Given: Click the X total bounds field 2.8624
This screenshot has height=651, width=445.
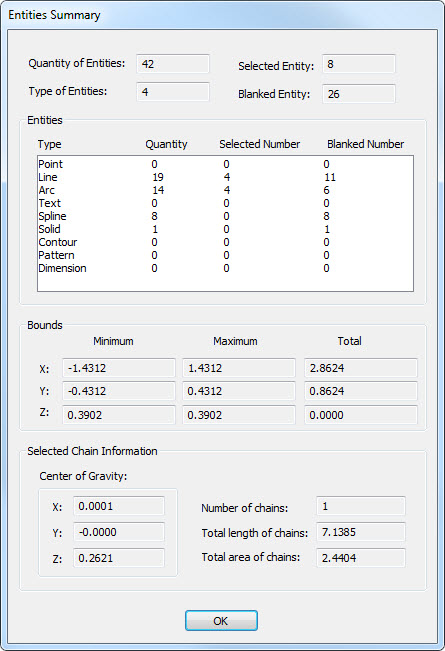Looking at the screenshot, I should (361, 368).
